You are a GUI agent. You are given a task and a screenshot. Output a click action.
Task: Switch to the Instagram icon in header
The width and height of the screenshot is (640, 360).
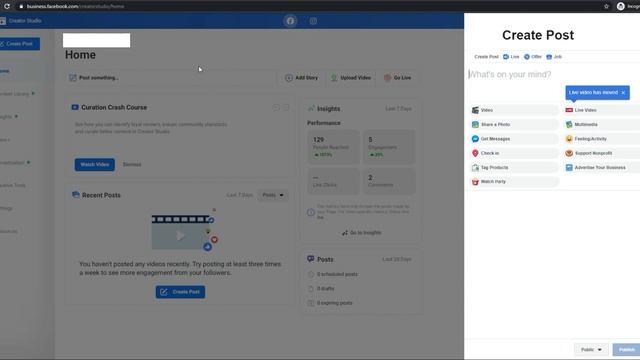[313, 21]
